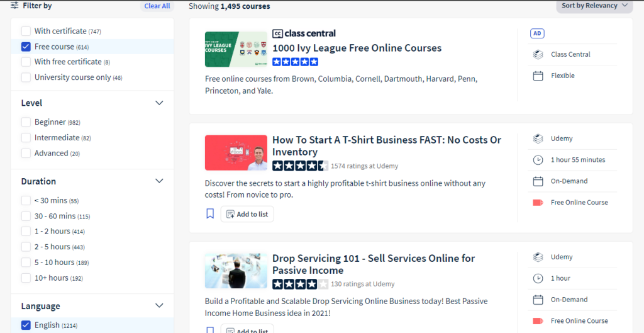Viewport: 644px width, 333px height.
Task: Click the calendar icon beside Flexible
Action: click(x=538, y=76)
